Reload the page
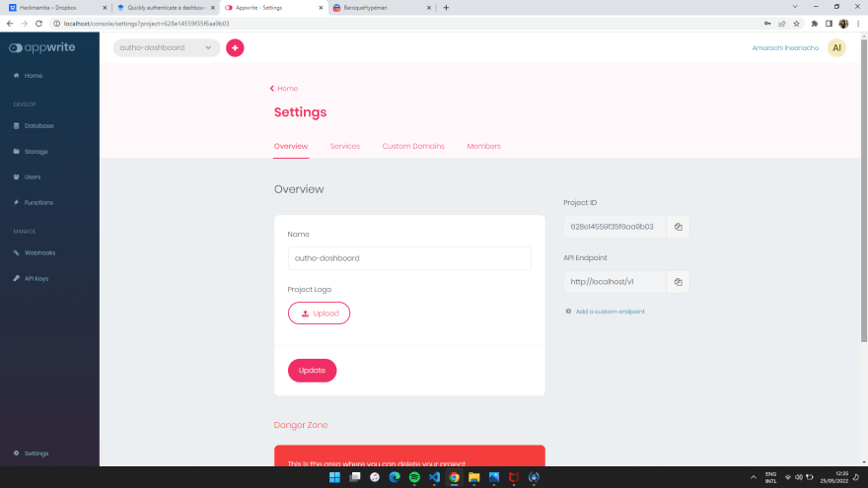 (x=38, y=24)
